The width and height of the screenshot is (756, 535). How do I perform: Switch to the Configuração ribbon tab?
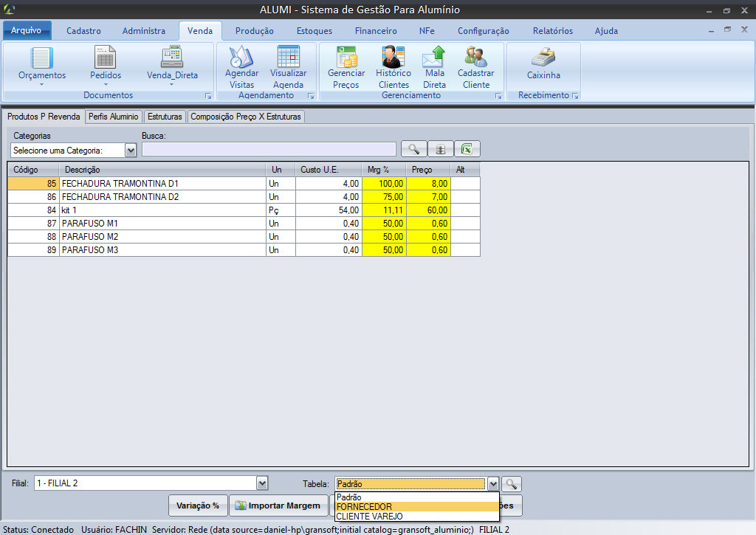click(483, 31)
